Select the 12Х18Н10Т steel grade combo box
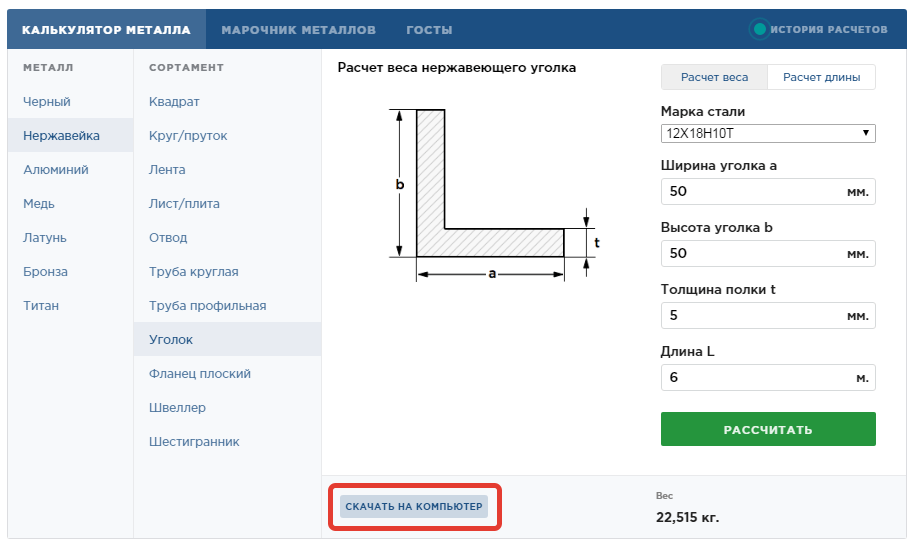Viewport: 916px width, 548px height. tap(768, 133)
